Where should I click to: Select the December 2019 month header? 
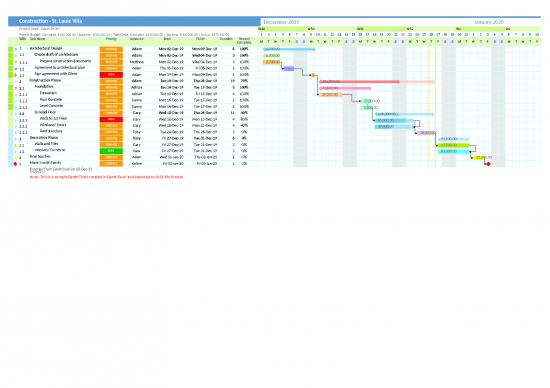coord(281,22)
